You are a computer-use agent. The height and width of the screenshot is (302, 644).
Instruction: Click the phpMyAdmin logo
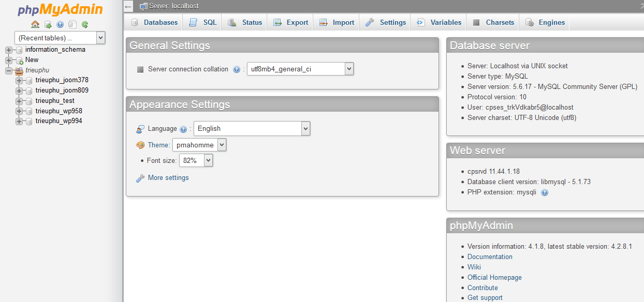(x=60, y=10)
